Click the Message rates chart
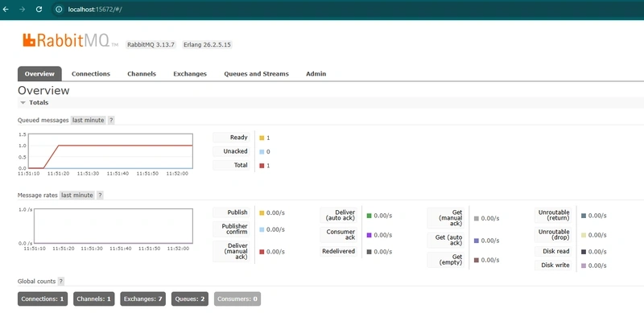 114,226
